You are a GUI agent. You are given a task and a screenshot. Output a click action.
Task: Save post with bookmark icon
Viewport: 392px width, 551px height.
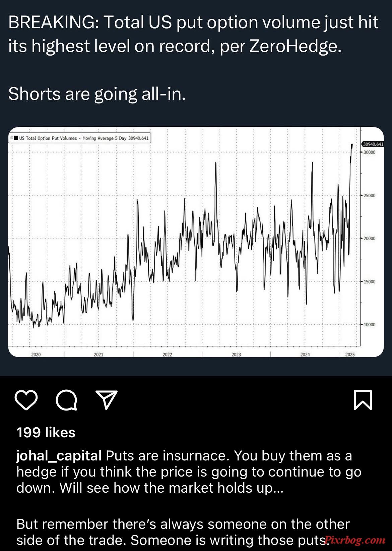tap(363, 400)
